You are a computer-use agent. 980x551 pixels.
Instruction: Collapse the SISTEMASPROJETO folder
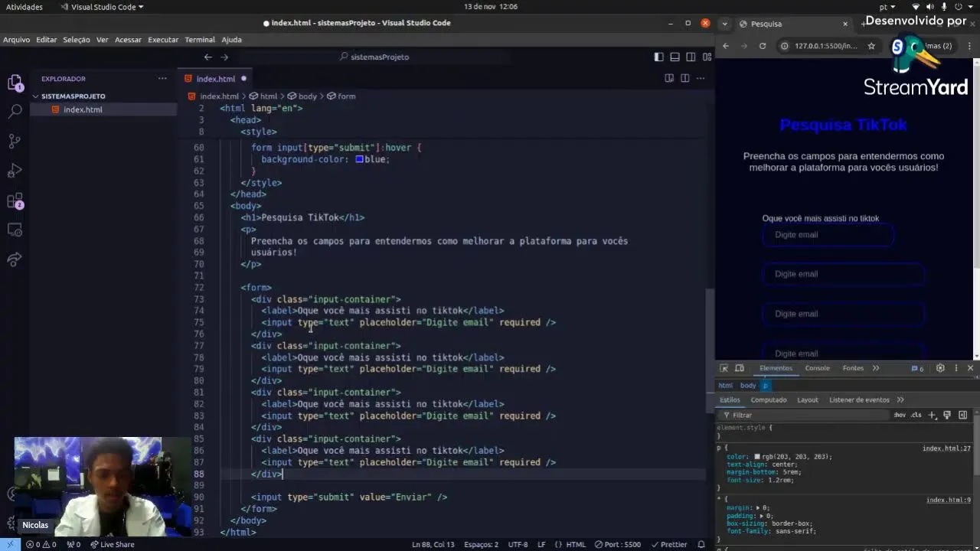(73, 96)
